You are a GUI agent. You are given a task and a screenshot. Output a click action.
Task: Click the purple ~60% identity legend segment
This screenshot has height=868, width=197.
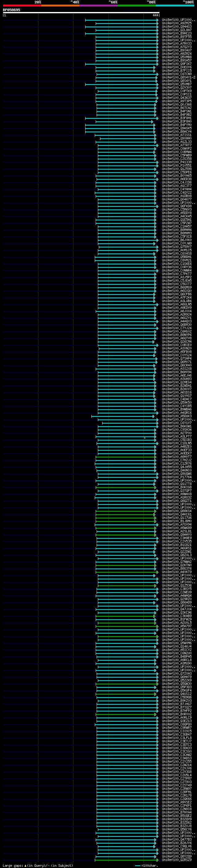[x=98, y=6]
